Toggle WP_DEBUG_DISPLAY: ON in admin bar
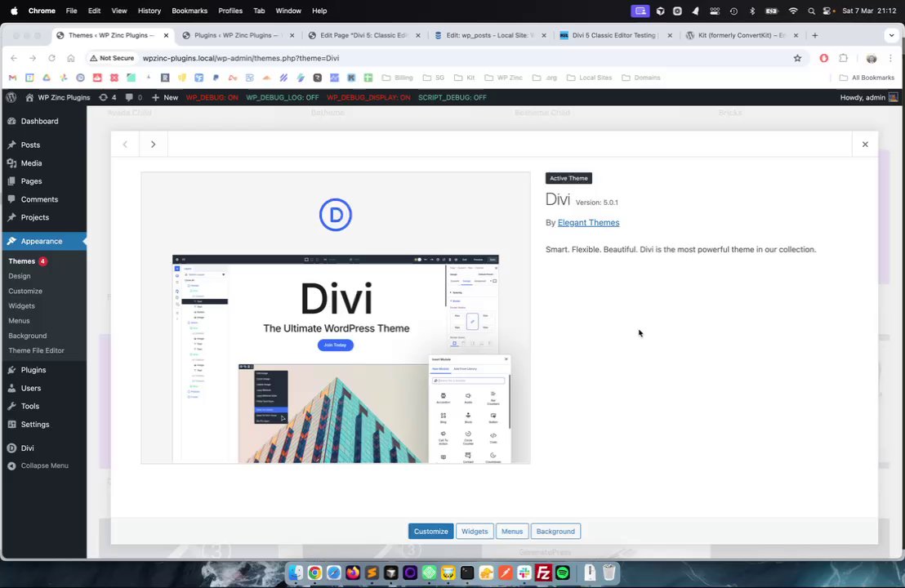The width and height of the screenshot is (905, 588). (368, 97)
